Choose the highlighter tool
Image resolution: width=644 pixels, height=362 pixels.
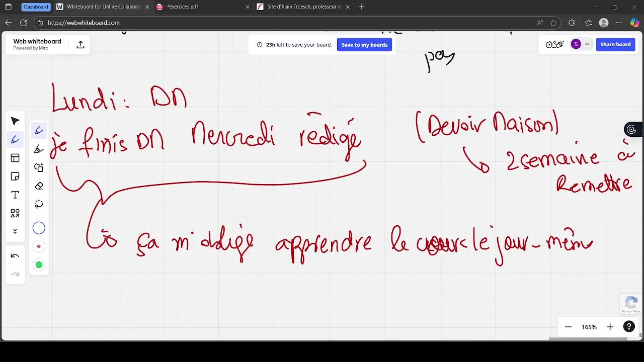coord(39,149)
